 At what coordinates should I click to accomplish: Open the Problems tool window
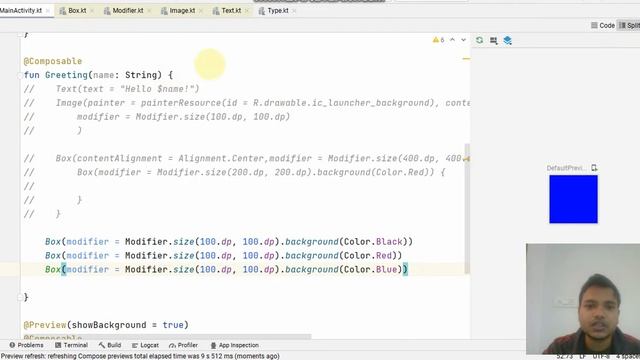pyautogui.click(x=26, y=345)
